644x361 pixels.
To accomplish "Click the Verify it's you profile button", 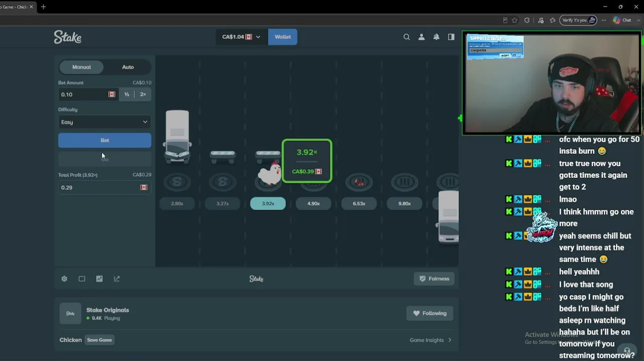I will coord(578,20).
